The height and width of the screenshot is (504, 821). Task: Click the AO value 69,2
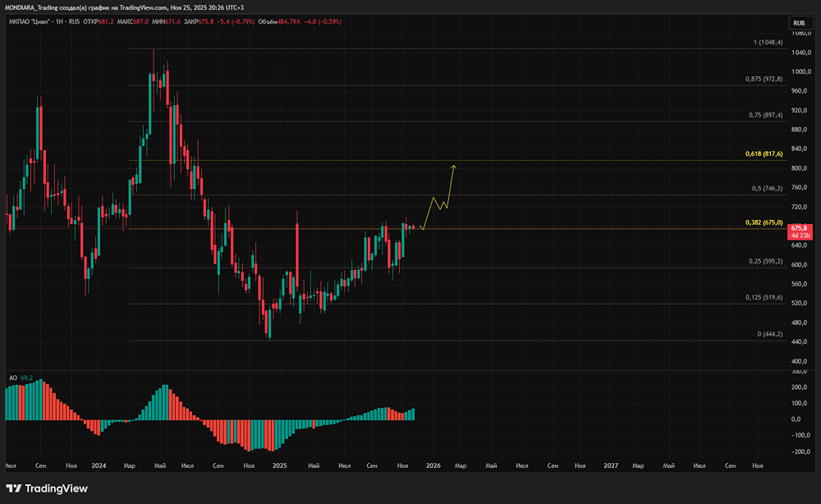27,378
